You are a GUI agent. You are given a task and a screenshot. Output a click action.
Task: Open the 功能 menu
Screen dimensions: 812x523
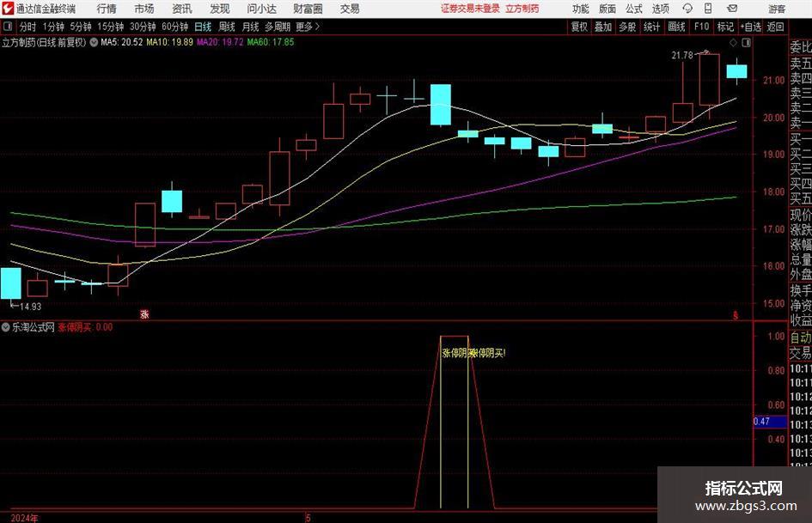click(x=581, y=9)
